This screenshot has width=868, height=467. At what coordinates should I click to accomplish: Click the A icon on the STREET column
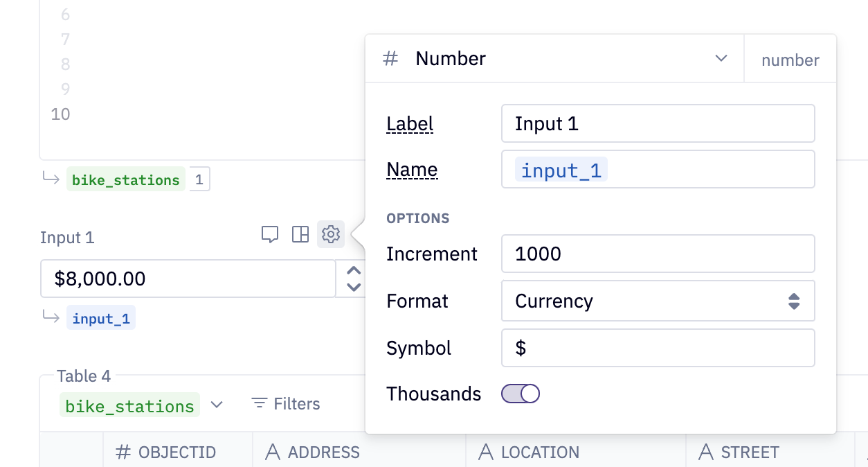pyautogui.click(x=705, y=452)
